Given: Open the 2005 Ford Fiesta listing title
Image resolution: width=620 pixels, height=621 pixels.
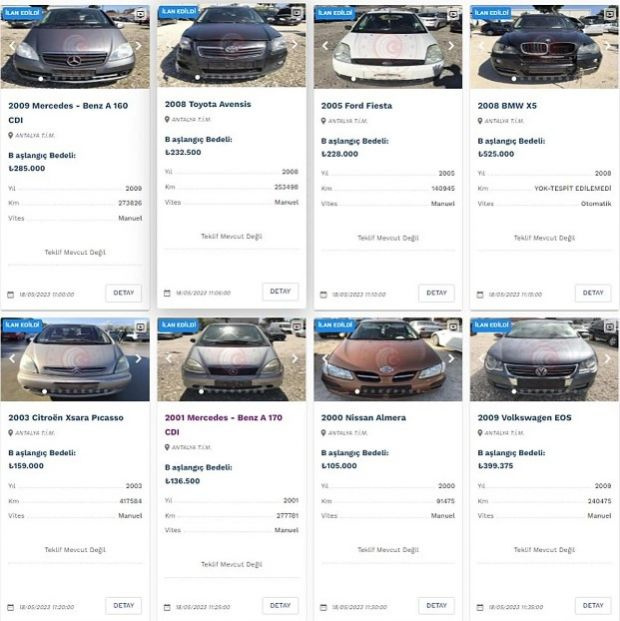Looking at the screenshot, I should pos(357,106).
